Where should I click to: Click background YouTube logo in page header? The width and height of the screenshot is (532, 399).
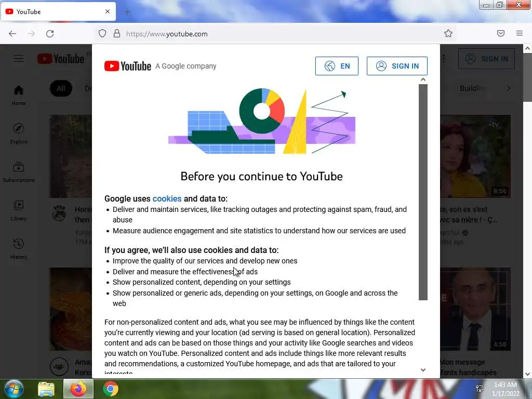coord(61,59)
